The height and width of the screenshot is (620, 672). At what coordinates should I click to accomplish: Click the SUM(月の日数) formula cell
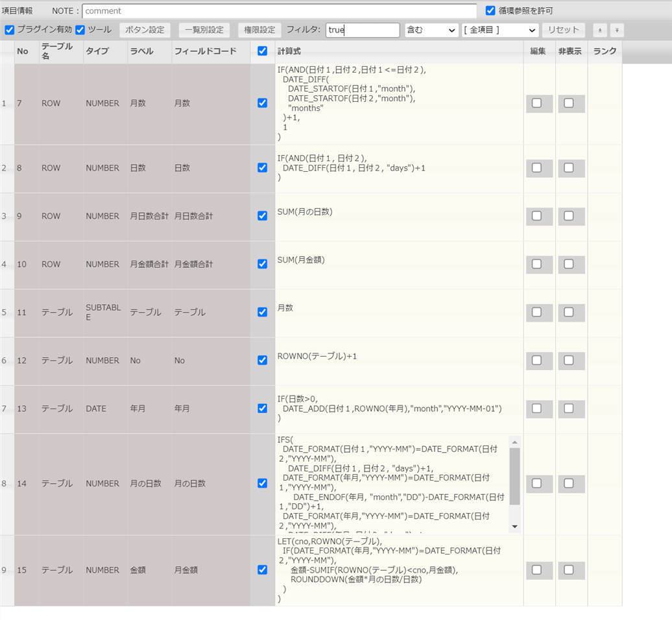click(x=398, y=217)
